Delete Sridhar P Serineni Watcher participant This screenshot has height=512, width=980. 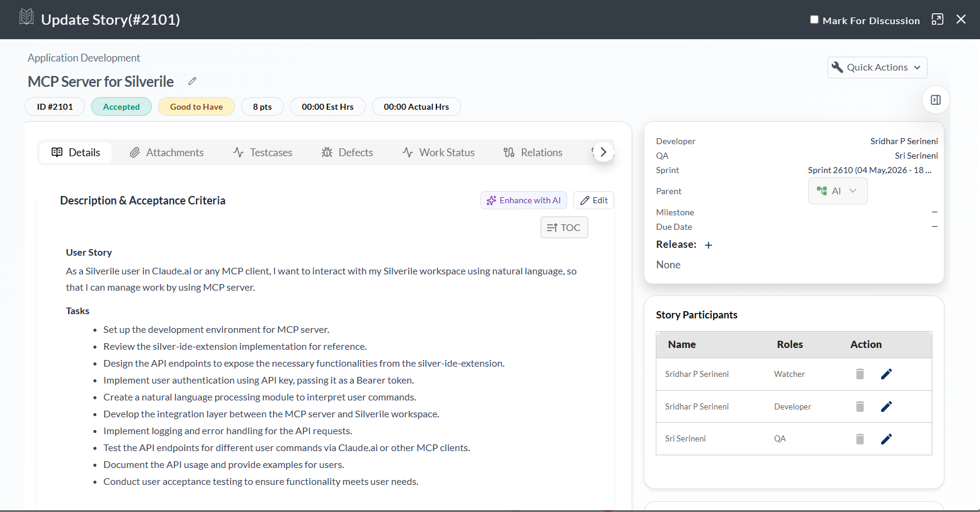pyautogui.click(x=860, y=374)
